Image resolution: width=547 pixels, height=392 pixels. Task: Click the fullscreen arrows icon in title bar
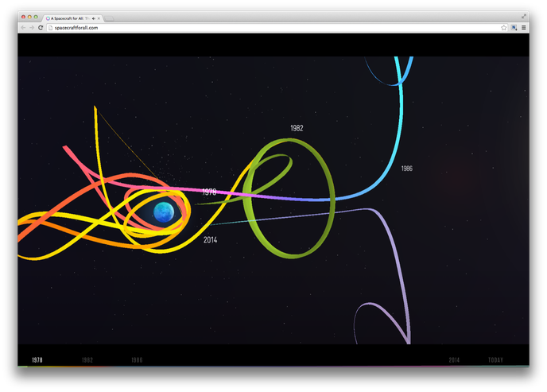click(x=524, y=16)
